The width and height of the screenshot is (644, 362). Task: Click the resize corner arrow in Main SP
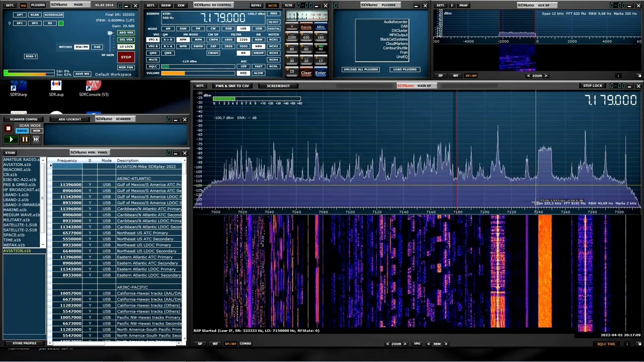(x=638, y=344)
